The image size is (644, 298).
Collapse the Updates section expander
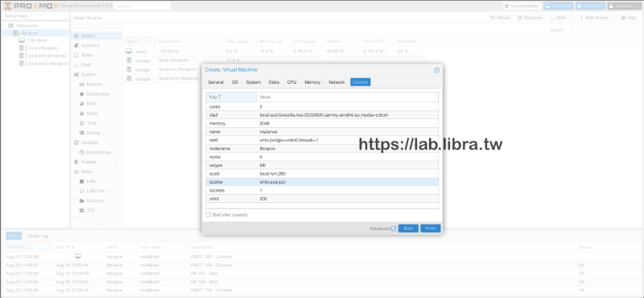pos(115,143)
